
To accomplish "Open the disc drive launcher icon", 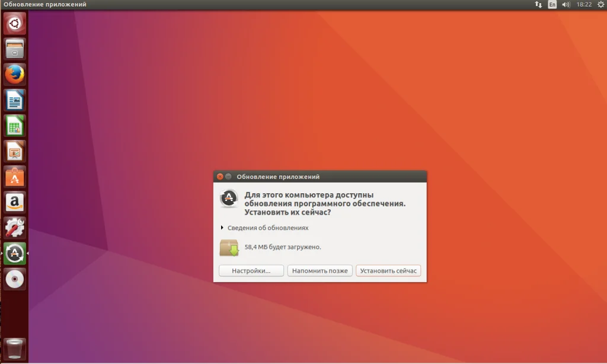I will [15, 279].
